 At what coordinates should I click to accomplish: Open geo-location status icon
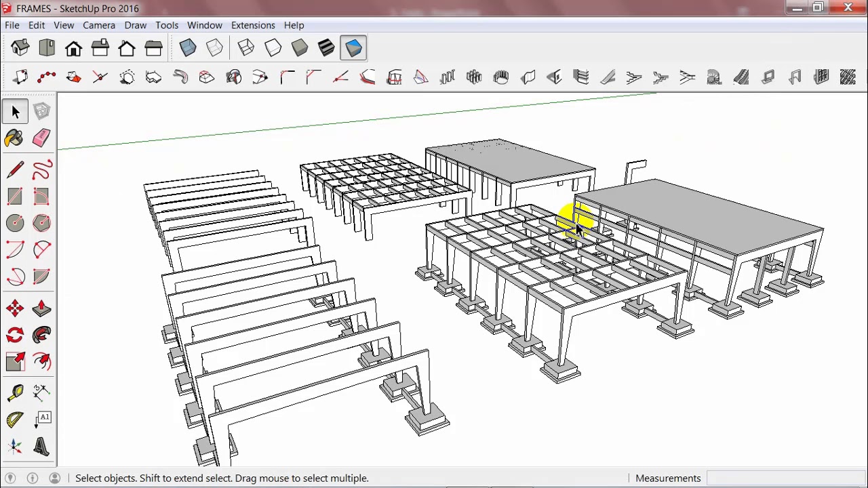click(10, 479)
